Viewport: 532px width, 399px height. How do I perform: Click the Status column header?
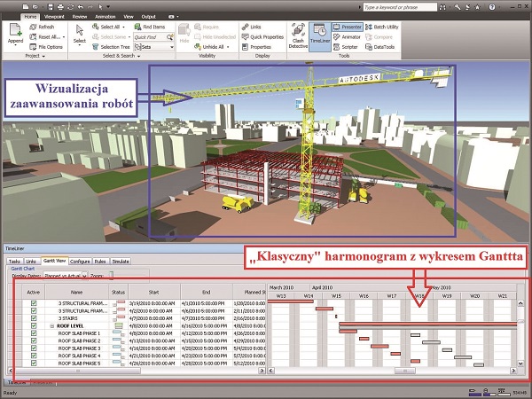pos(119,292)
